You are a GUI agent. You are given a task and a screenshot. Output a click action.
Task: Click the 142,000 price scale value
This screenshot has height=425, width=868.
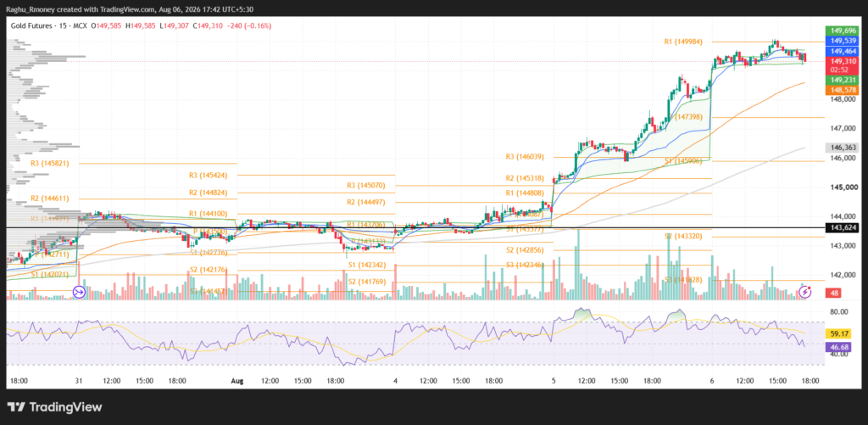pyautogui.click(x=843, y=275)
